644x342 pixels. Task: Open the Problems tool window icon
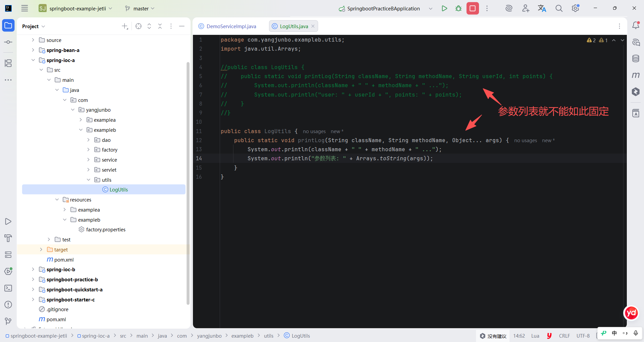tap(8, 304)
